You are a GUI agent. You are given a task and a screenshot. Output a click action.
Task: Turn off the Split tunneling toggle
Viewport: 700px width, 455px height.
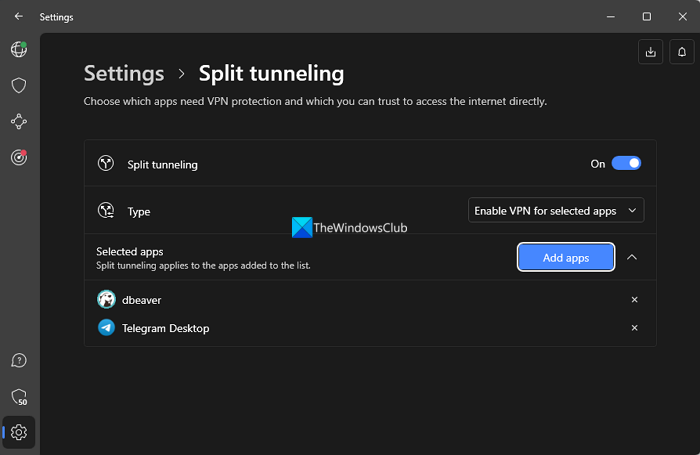click(626, 163)
